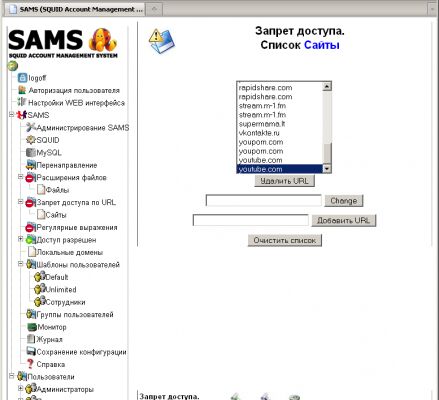Select the highlighted youtube.com entry

(x=280, y=169)
